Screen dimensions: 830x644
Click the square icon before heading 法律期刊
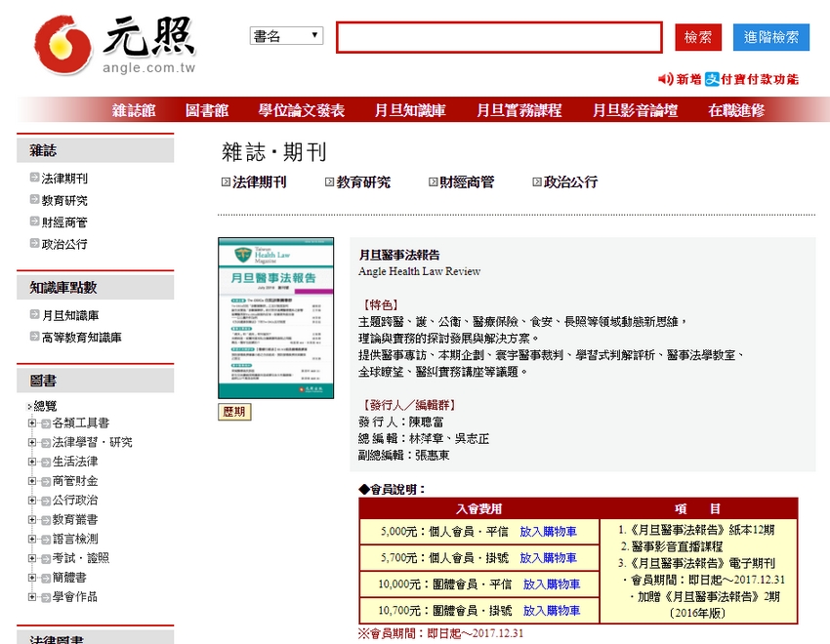(x=226, y=182)
